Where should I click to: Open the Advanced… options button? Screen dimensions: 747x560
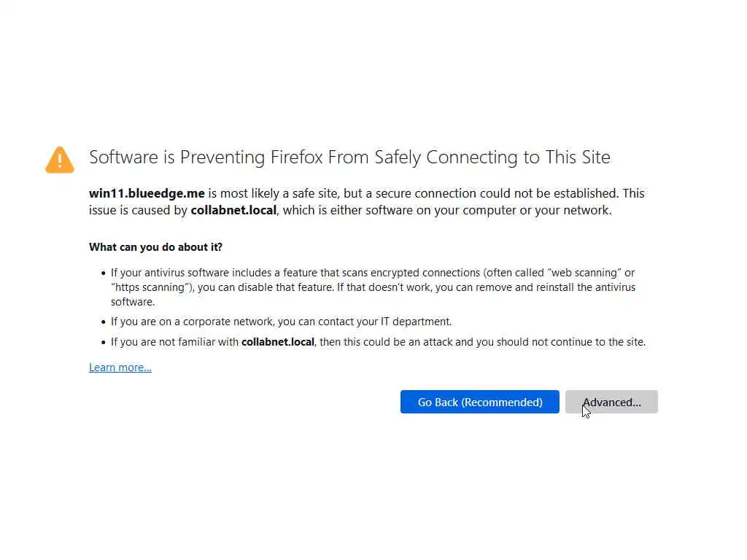pyautogui.click(x=611, y=402)
